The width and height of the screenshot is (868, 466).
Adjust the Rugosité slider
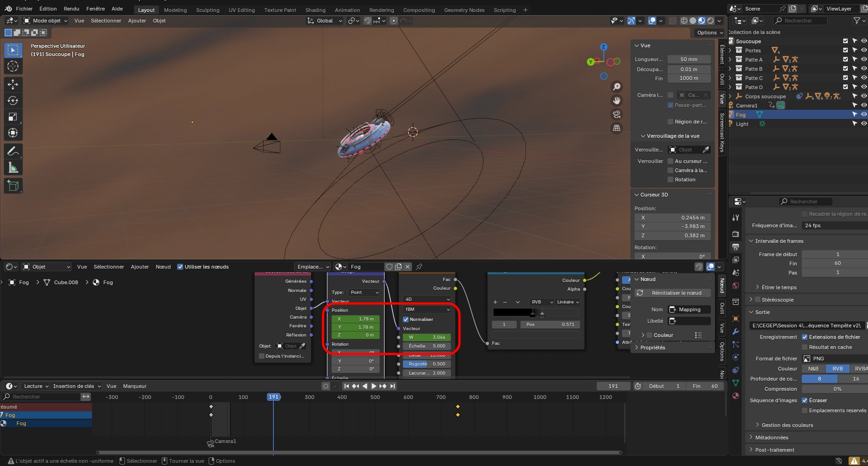point(427,364)
